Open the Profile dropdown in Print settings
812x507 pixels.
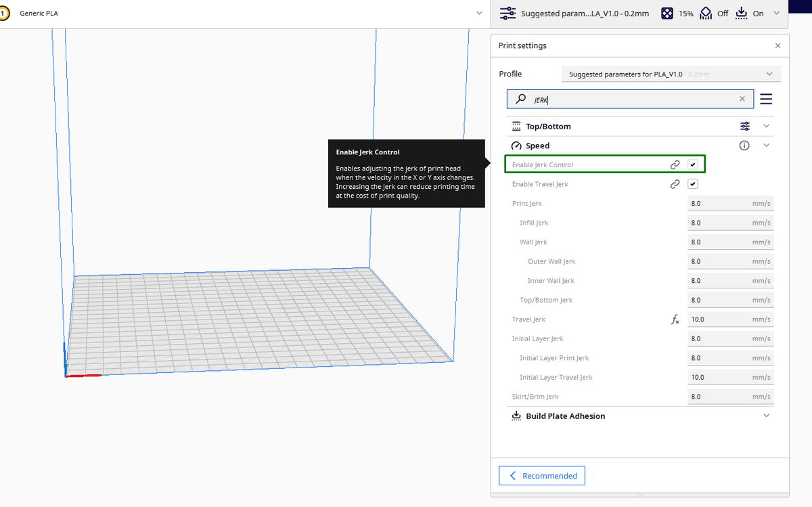(x=769, y=74)
